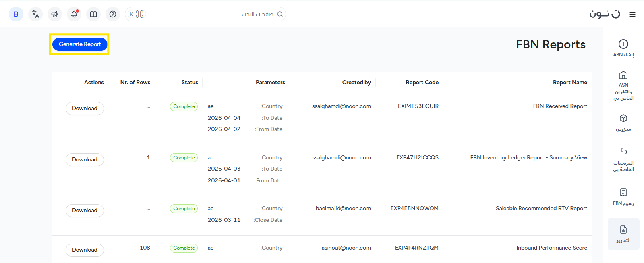The height and width of the screenshot is (263, 644).
Task: Download the FBN Received Report
Action: point(85,109)
